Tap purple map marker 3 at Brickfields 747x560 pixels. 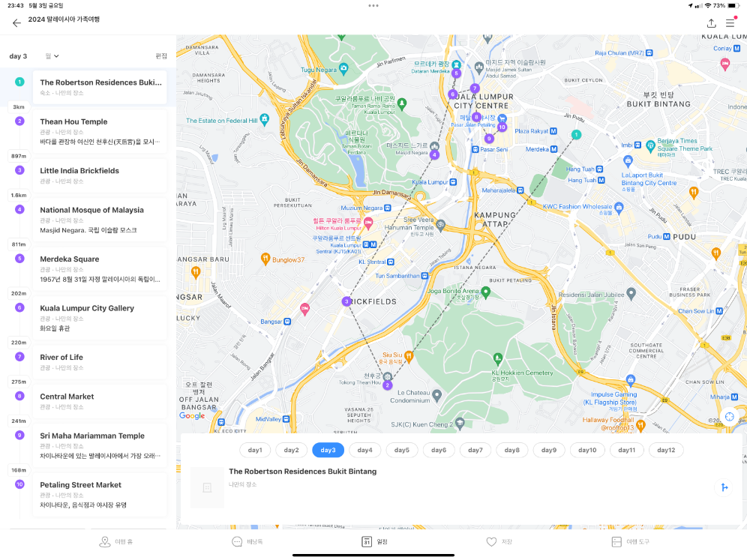click(x=346, y=301)
